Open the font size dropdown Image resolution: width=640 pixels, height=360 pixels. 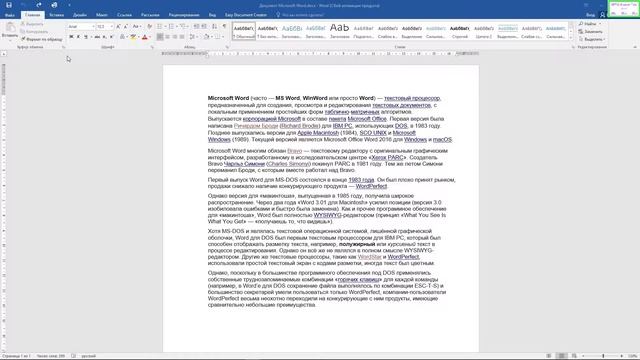coord(111,27)
